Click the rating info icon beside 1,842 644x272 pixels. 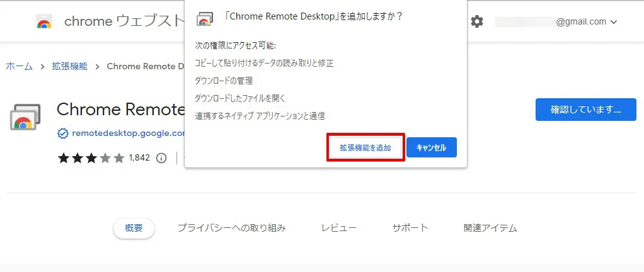[161, 157]
